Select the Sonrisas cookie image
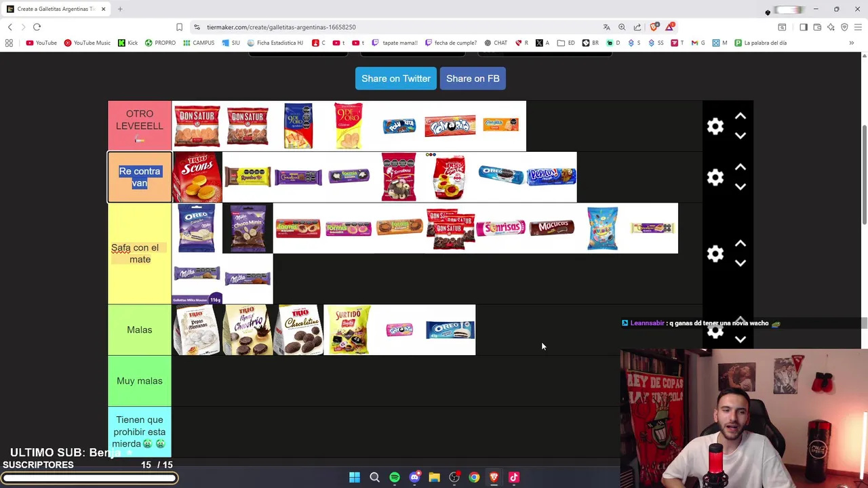This screenshot has height=488, width=868. pos(500,228)
